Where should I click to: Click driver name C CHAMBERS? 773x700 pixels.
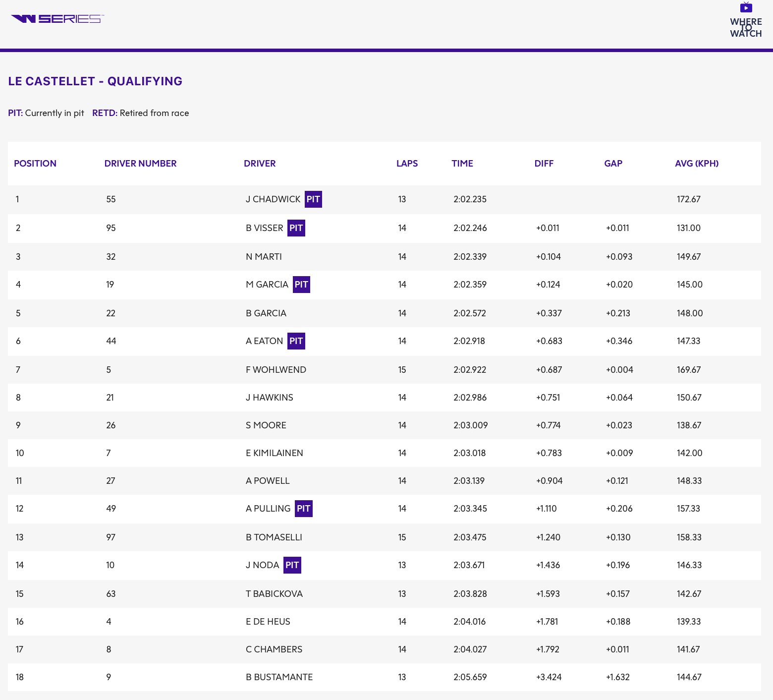(x=274, y=649)
